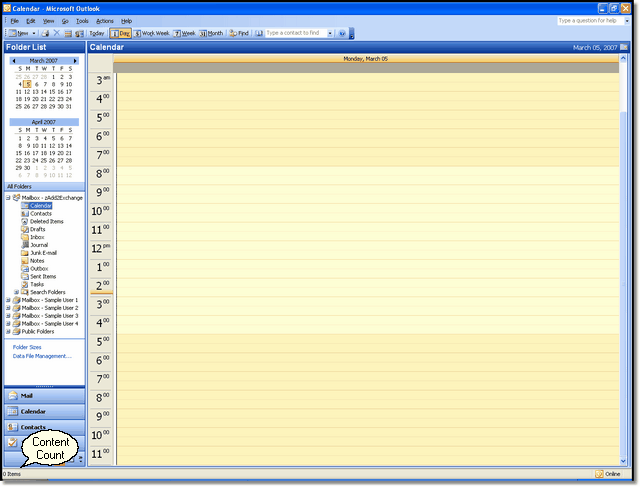Open the Tools menu
The image size is (640, 487).
82,21
